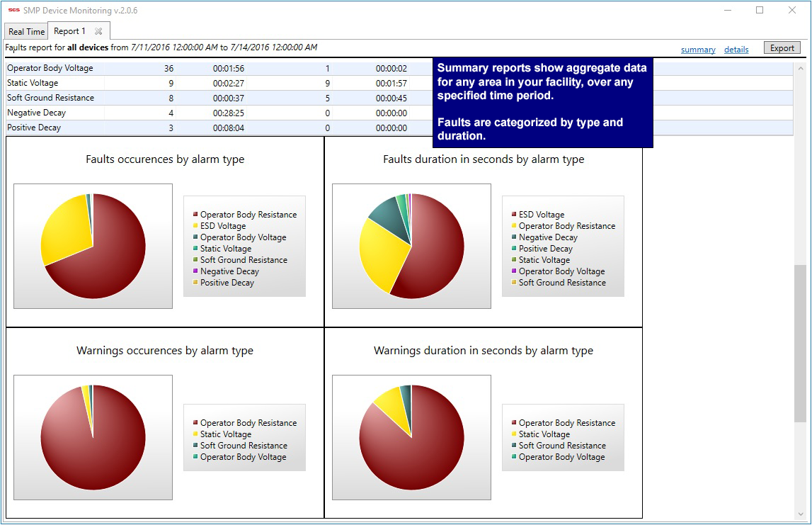Click the Faults duration pie chart
The width and height of the screenshot is (812, 525).
[411, 246]
